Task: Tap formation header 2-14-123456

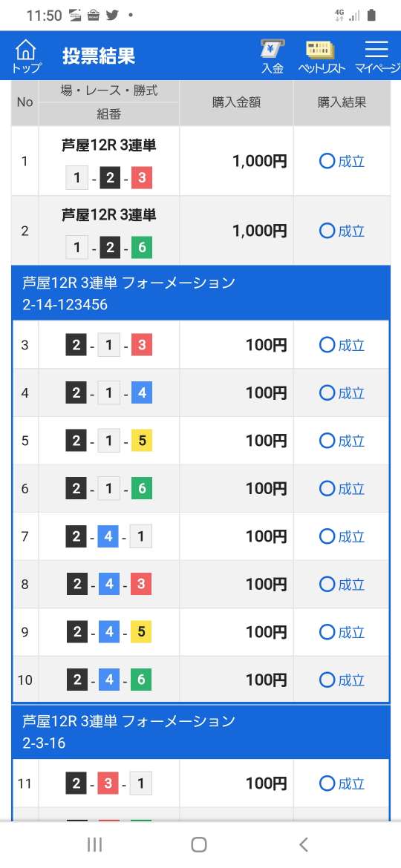Action: (200, 293)
